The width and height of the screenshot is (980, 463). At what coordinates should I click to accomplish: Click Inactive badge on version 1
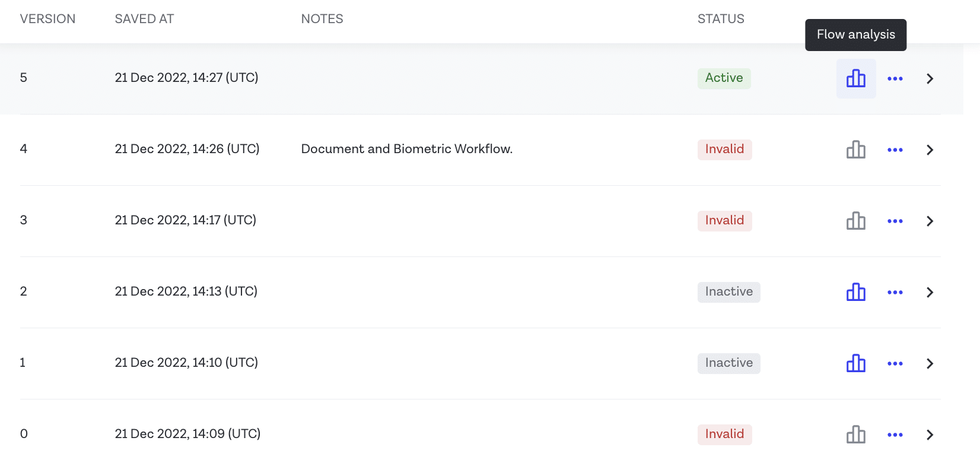(729, 363)
